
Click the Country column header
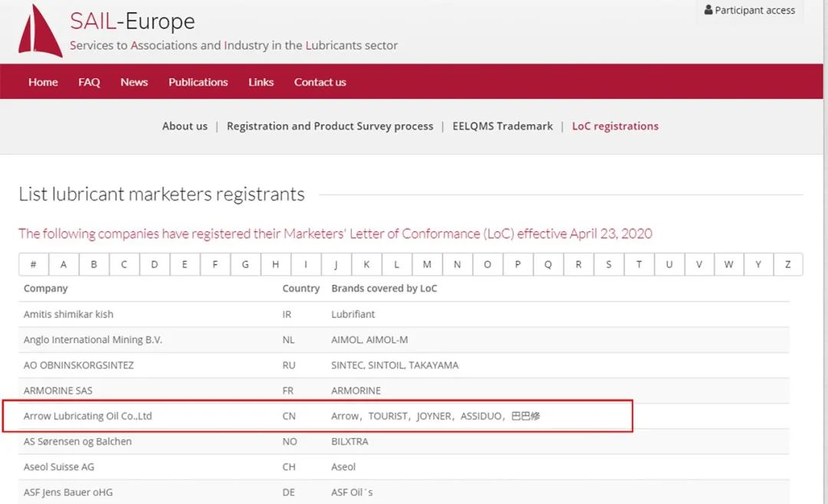[301, 289]
